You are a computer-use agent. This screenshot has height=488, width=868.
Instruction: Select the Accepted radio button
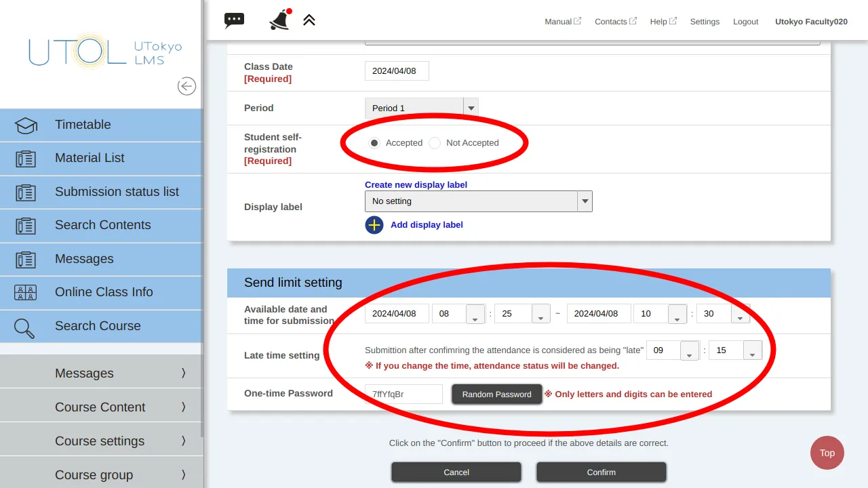click(374, 143)
